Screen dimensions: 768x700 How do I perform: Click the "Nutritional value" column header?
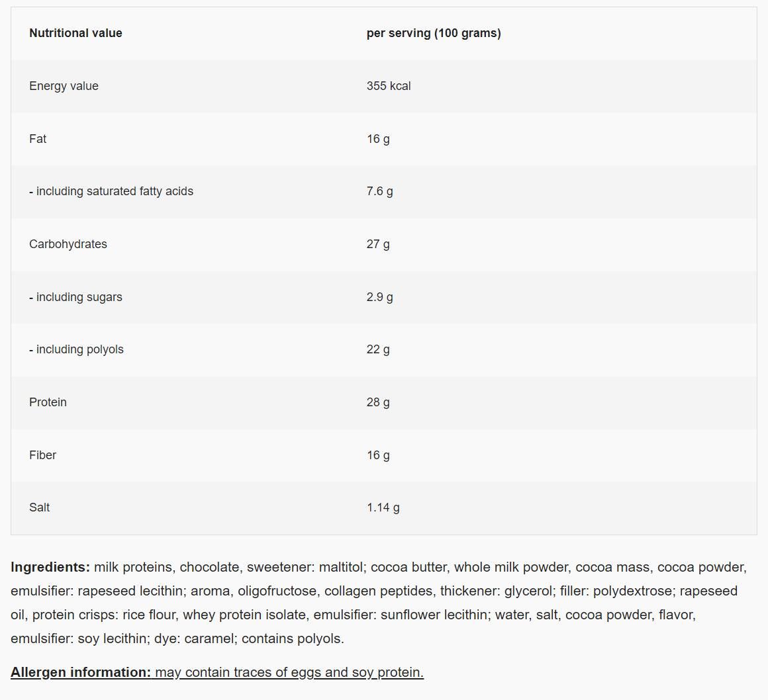(x=75, y=33)
